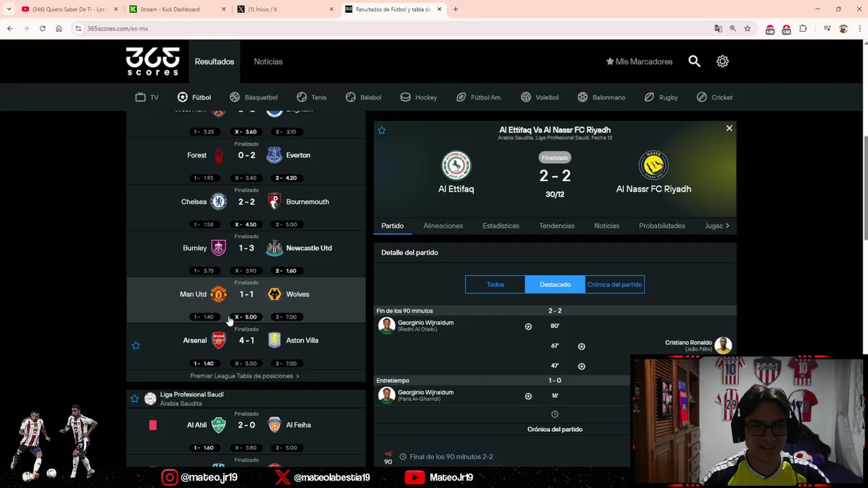Viewport: 868px width, 488px height.
Task: Click the browser address bar
Action: [393, 28]
